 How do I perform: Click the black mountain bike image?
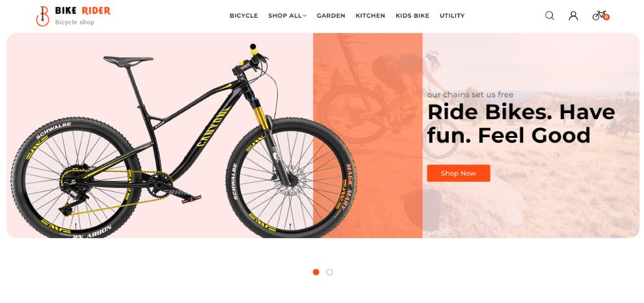[x=183, y=141]
